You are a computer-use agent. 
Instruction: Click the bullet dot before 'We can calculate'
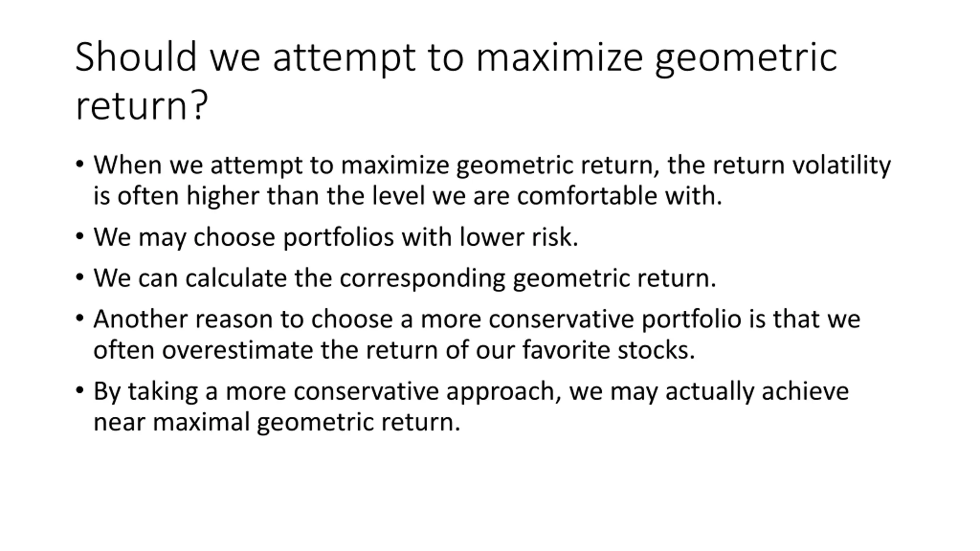pyautogui.click(x=80, y=277)
